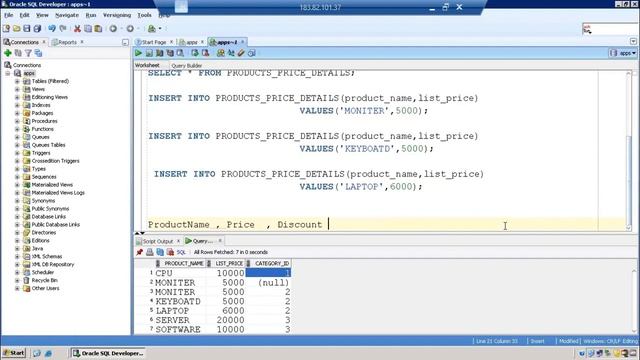Expand the Tables (Filtered) node
Image resolution: width=640 pixels, height=360 pixels.
tap(17, 81)
